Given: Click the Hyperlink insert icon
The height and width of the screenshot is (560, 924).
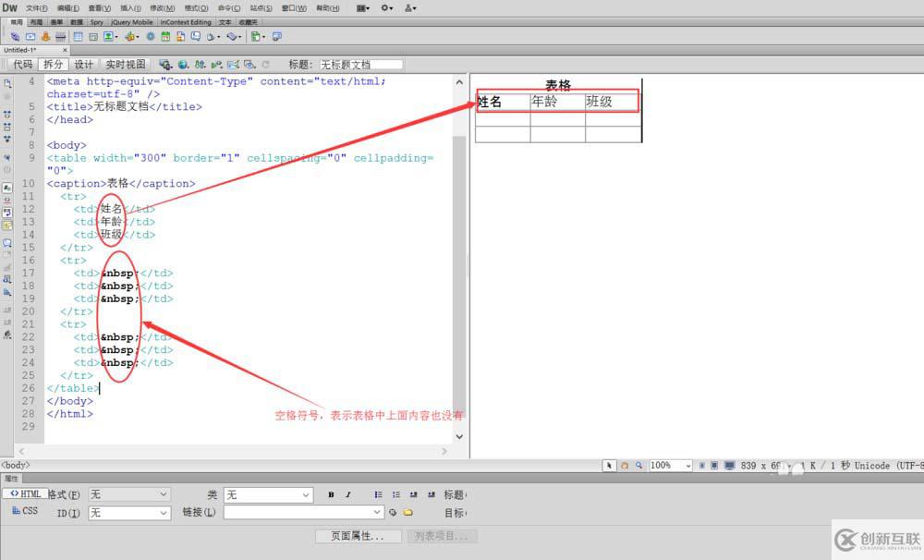Looking at the screenshot, I should pos(16,37).
